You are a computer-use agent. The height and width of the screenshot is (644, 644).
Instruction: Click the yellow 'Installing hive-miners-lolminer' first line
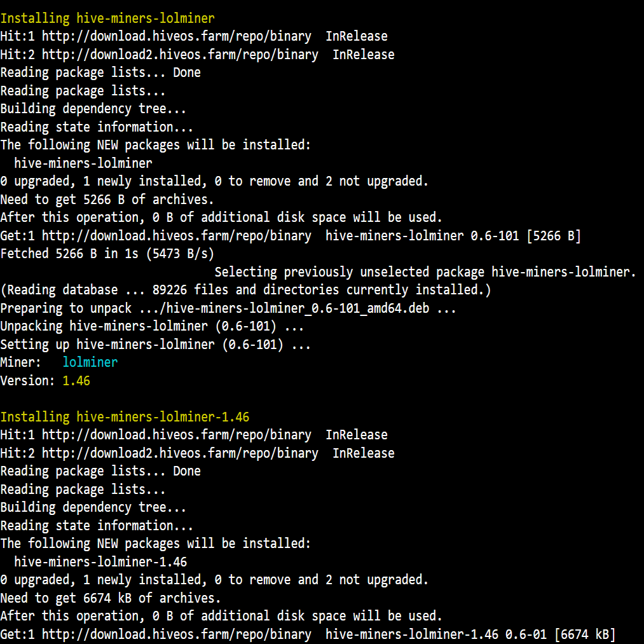point(107,18)
